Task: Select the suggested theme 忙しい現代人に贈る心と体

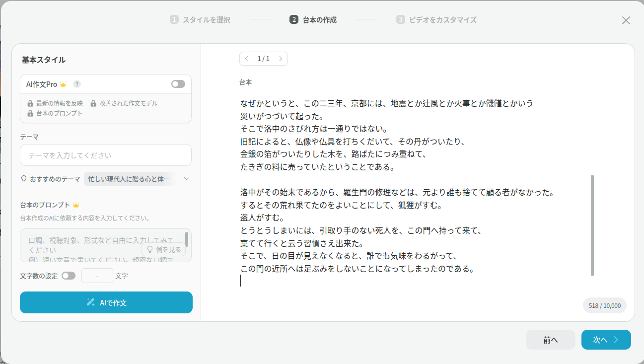Action: point(129,179)
